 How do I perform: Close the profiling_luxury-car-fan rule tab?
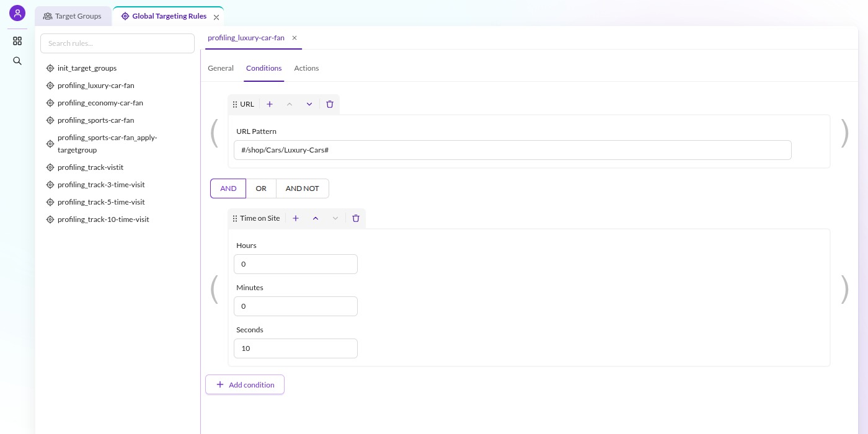click(x=294, y=38)
